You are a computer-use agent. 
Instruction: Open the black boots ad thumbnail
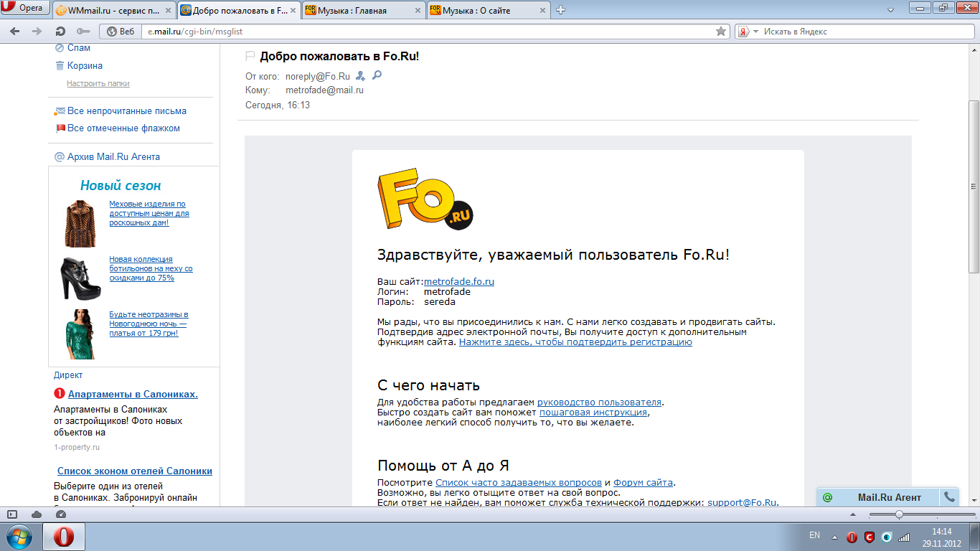[x=80, y=278]
